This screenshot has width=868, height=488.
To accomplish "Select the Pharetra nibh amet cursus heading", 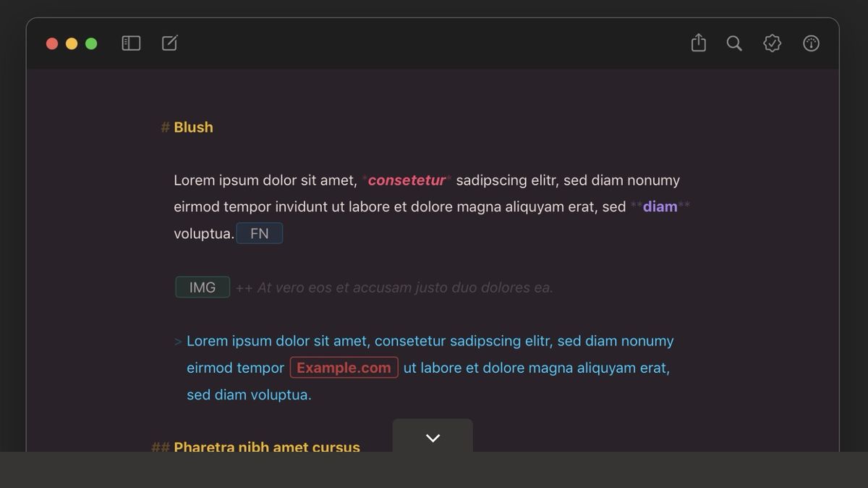I will coord(267,446).
